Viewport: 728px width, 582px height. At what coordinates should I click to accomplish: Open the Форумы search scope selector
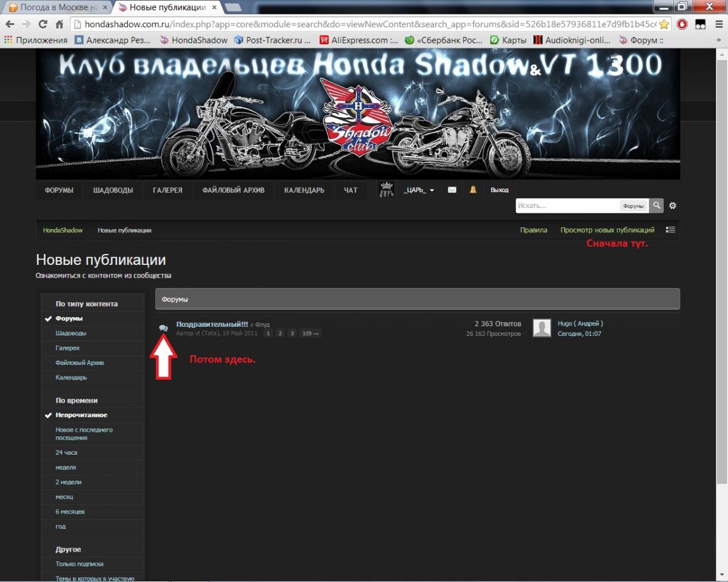[x=633, y=206]
